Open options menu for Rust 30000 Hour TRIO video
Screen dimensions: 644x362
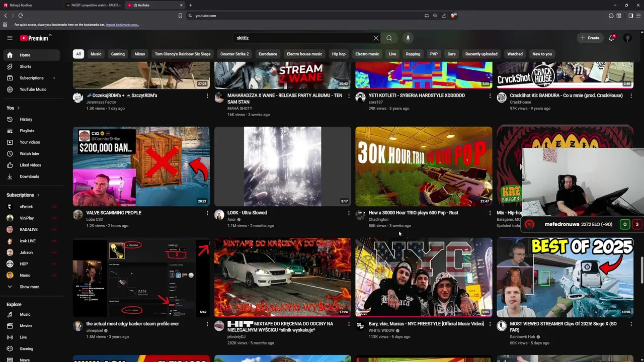[x=490, y=213]
